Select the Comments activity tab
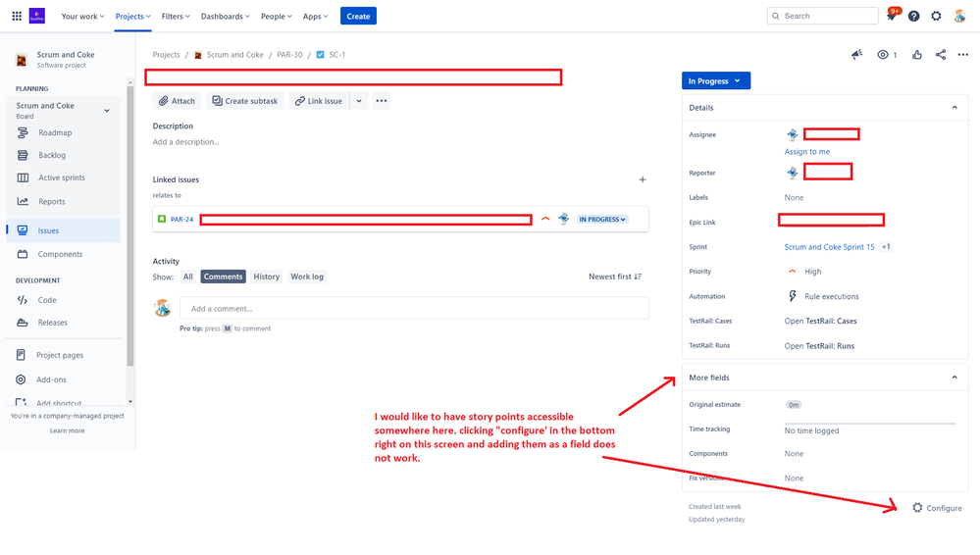Screen dimensions: 980x555 (223, 277)
